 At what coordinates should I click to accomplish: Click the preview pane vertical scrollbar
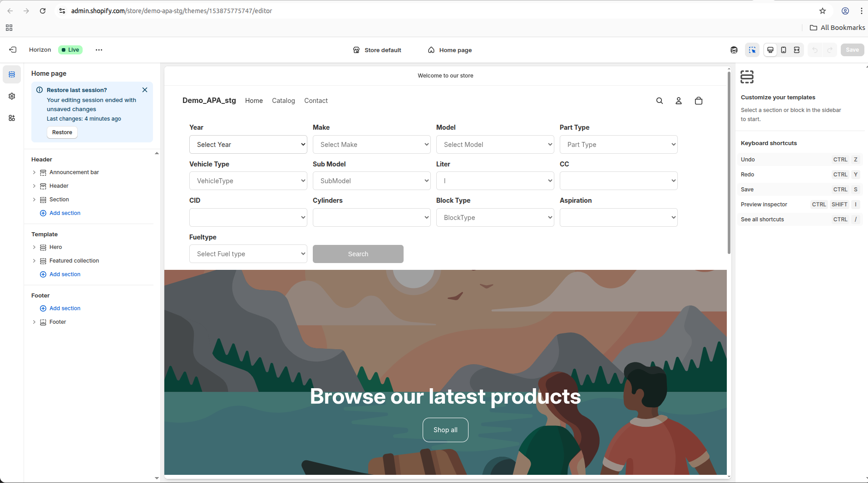pos(729,163)
